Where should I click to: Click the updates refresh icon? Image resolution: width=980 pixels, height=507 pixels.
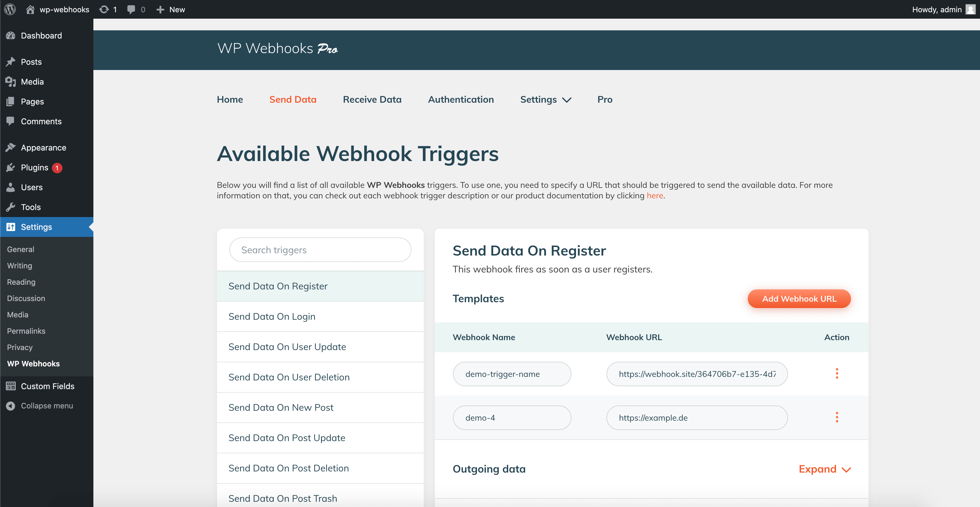point(104,9)
